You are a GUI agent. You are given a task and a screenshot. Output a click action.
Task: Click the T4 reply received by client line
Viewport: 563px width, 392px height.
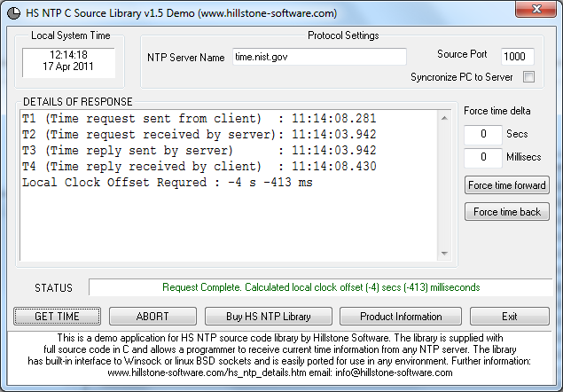pyautogui.click(x=199, y=166)
